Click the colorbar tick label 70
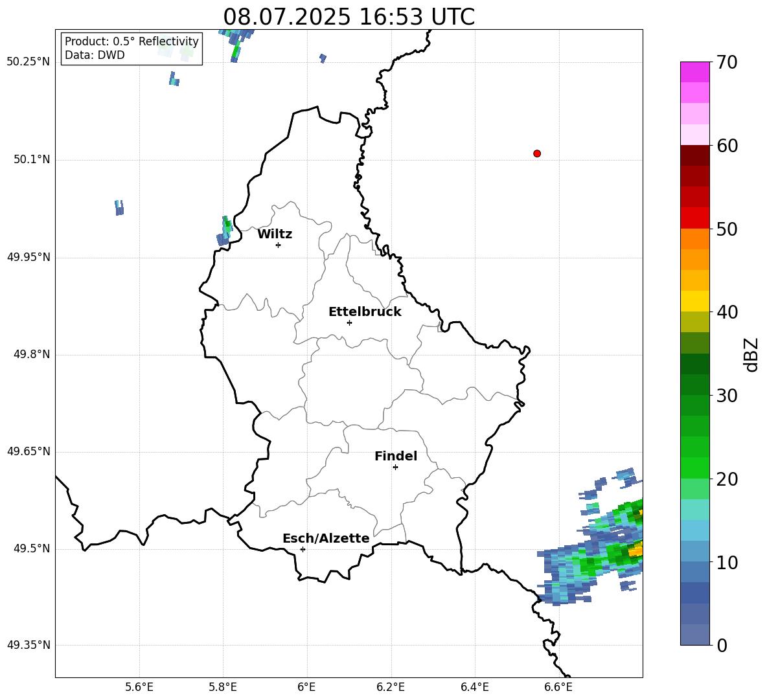This screenshot has height=700, width=767. pyautogui.click(x=727, y=63)
